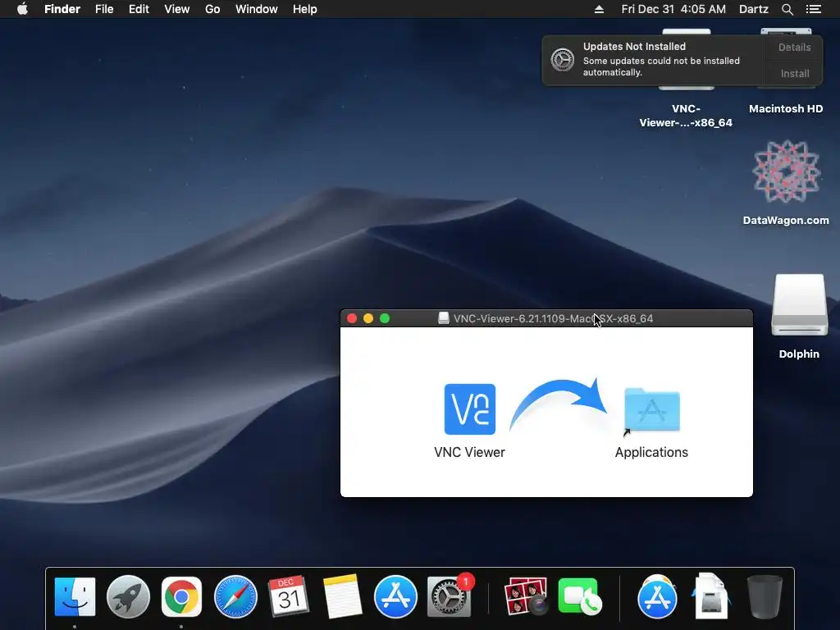Click the disk icon in window title

[444, 318]
